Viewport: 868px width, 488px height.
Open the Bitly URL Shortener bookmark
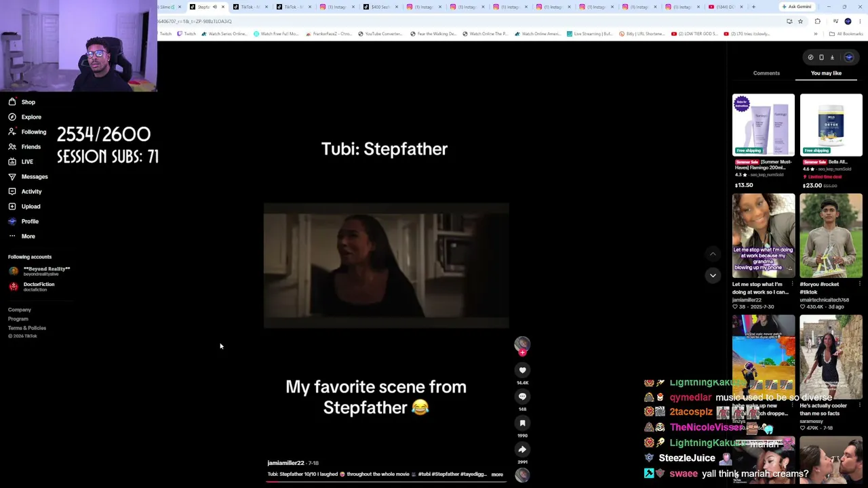[x=642, y=34]
